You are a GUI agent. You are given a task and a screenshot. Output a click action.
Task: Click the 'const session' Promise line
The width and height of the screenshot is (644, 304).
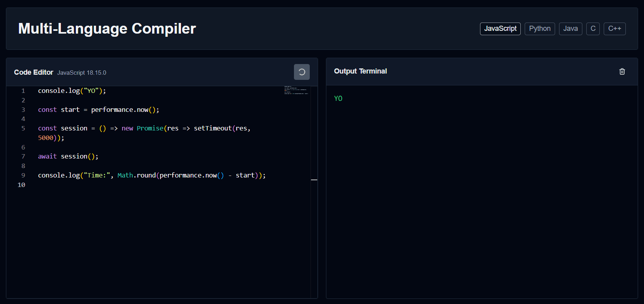point(144,128)
